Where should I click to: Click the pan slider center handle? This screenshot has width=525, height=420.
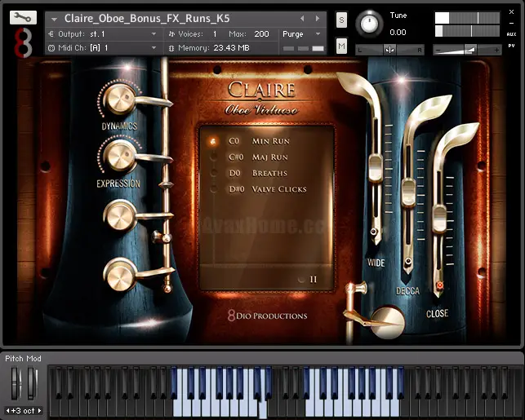click(389, 51)
